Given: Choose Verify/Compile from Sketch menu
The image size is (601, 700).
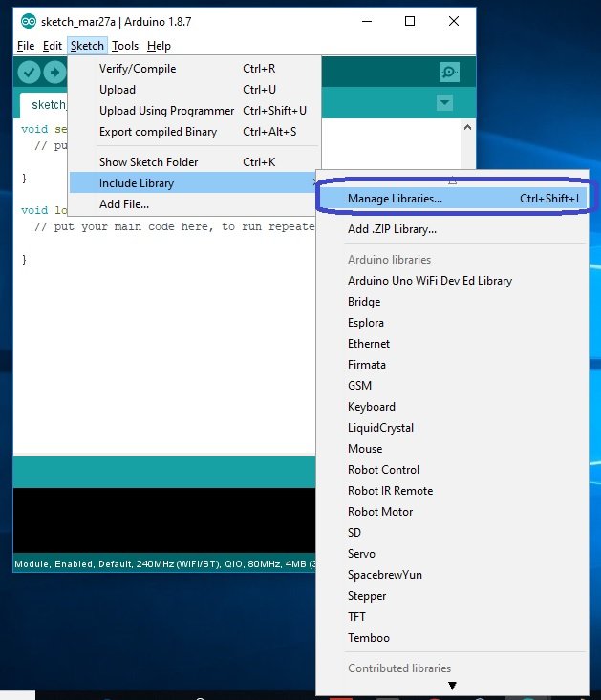Looking at the screenshot, I should pos(195,69).
